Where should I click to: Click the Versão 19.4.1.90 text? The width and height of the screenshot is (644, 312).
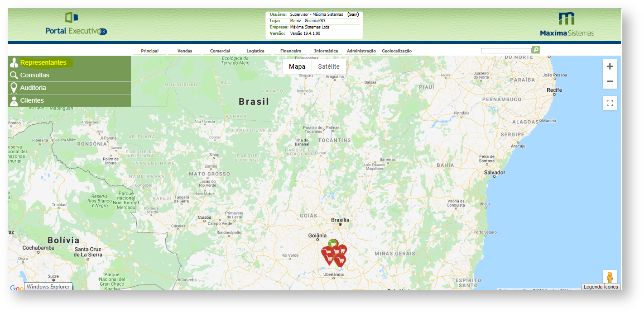pos(305,33)
